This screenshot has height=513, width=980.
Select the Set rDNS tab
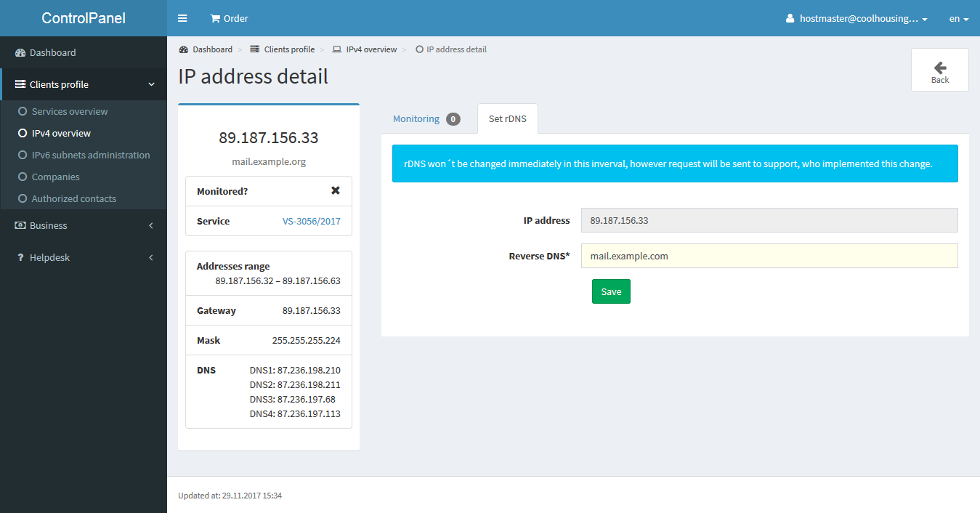(x=508, y=119)
